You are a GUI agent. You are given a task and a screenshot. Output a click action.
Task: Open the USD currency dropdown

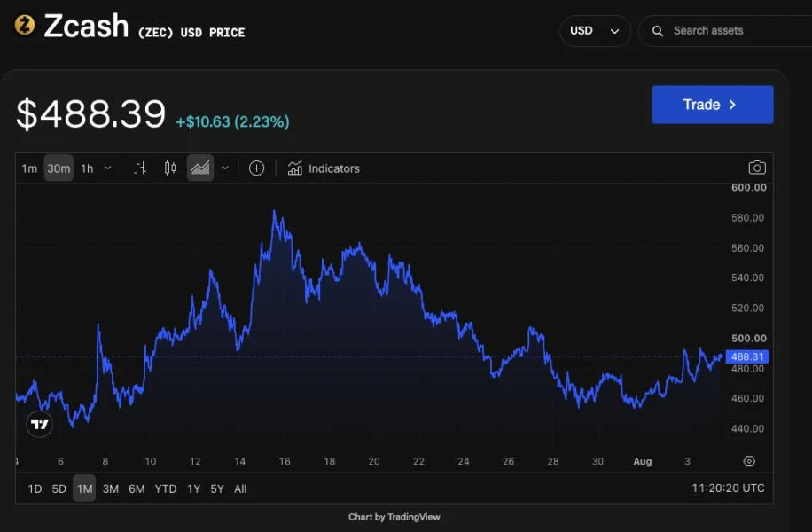tap(595, 31)
